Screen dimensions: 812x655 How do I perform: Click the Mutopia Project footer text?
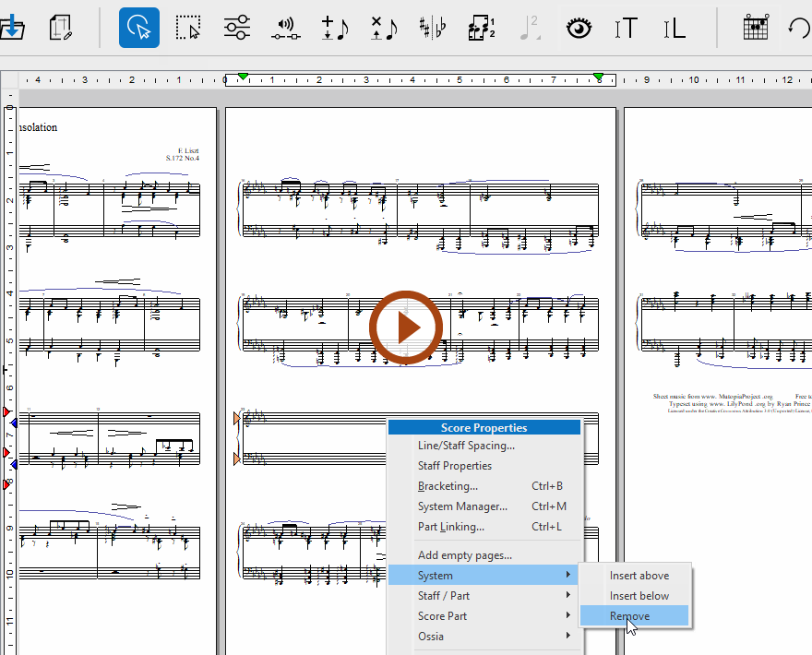[712, 396]
